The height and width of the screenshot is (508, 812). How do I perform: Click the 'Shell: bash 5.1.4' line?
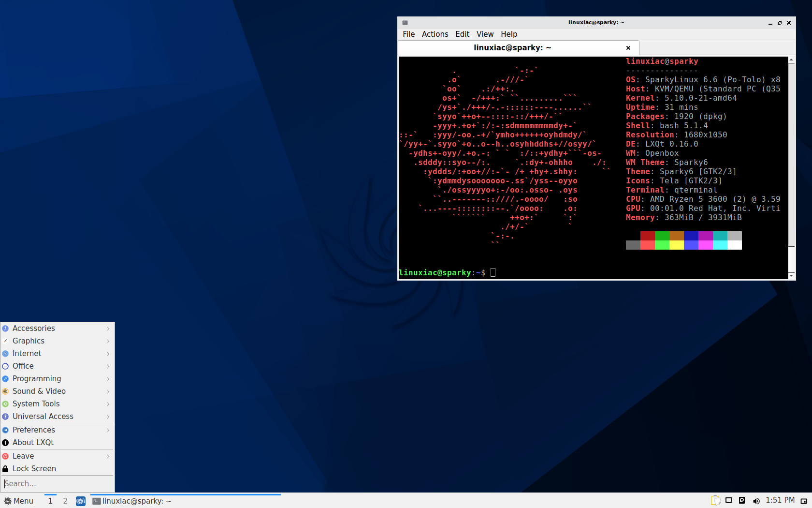[x=667, y=126]
